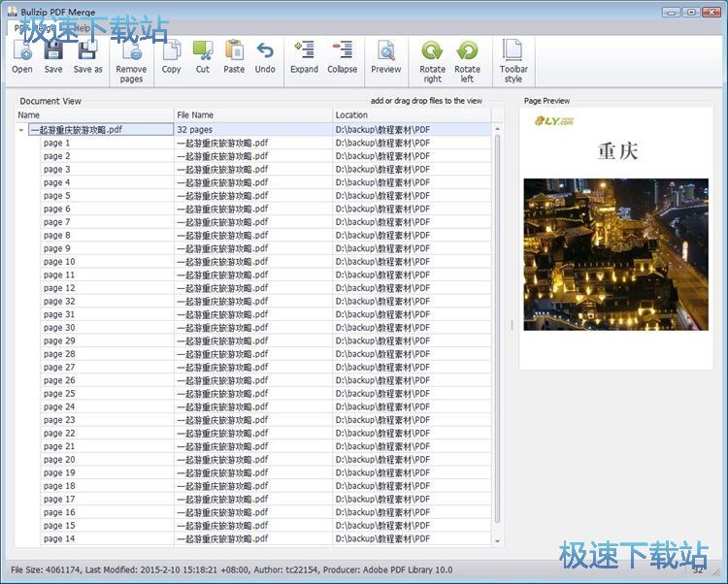
Task: Click Remove pages in the toolbar
Action: tap(131, 61)
